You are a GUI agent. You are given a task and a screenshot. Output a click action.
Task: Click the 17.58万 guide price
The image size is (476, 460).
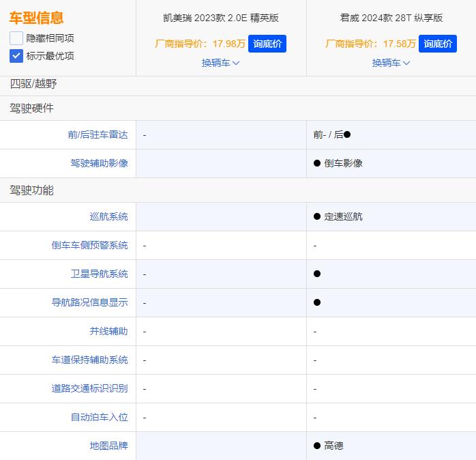coord(399,44)
